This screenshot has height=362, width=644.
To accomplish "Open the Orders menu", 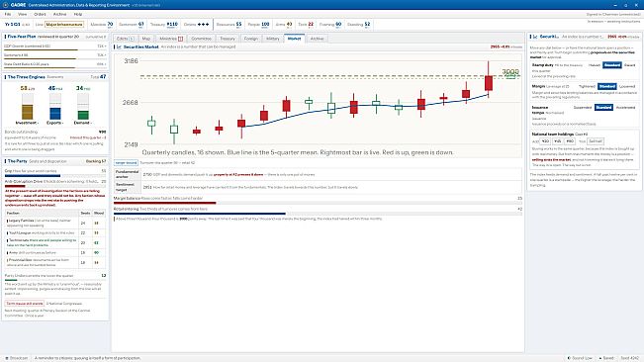I will tap(40, 14).
